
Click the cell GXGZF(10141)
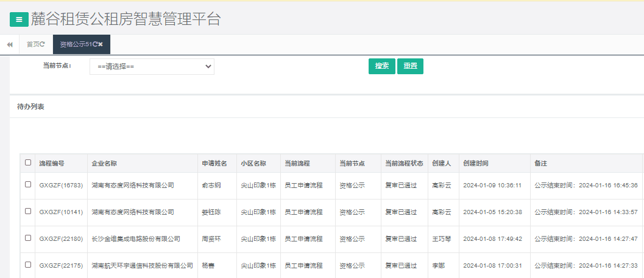pyautogui.click(x=61, y=212)
